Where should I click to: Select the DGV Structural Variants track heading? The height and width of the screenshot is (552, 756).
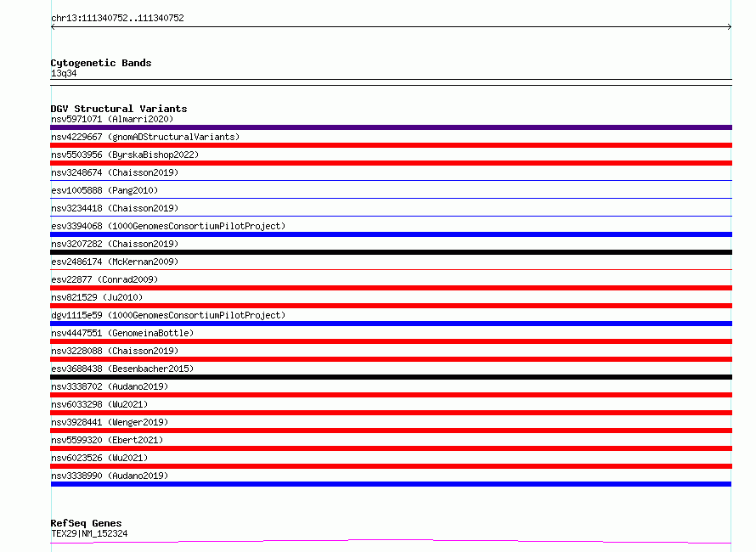[119, 109]
